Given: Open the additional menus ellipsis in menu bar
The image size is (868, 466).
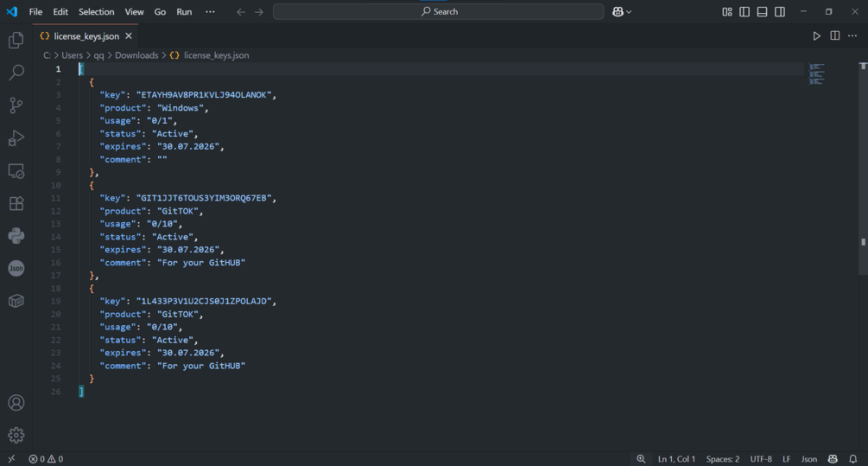Looking at the screenshot, I should click(210, 11).
